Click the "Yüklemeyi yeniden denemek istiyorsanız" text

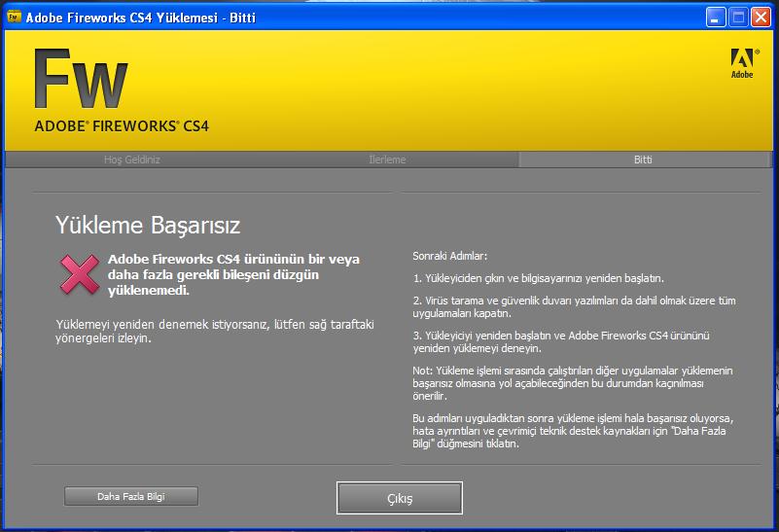pos(215,331)
